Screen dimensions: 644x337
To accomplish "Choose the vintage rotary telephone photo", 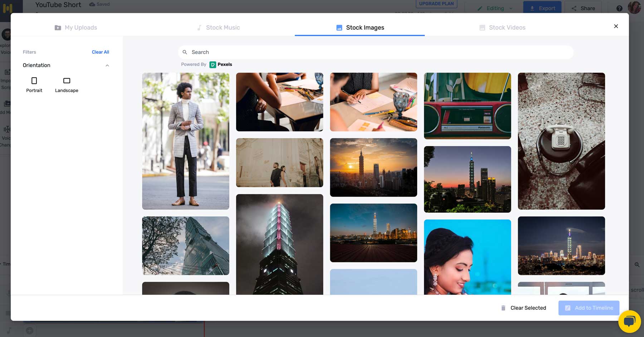I will [x=561, y=141].
